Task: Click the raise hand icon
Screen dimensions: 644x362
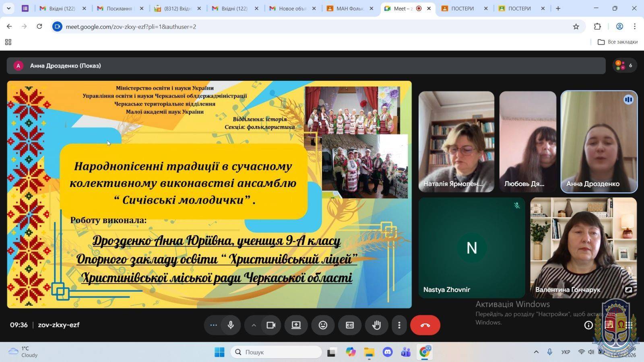Action: [376, 325]
